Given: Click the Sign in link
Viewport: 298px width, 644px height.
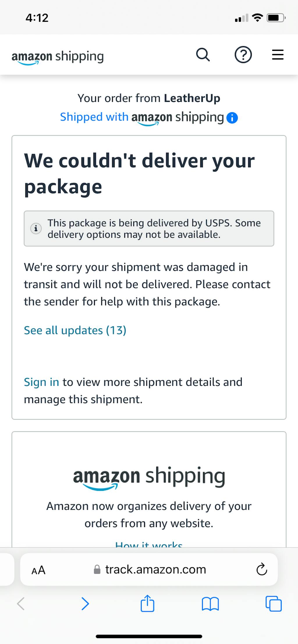Looking at the screenshot, I should coord(41,382).
